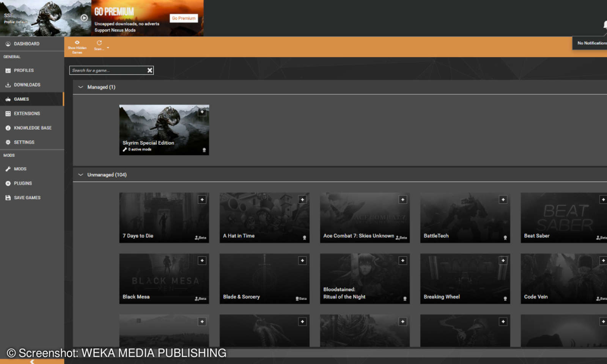Open the Knowledge Base
The height and width of the screenshot is (364, 607).
[x=33, y=128]
